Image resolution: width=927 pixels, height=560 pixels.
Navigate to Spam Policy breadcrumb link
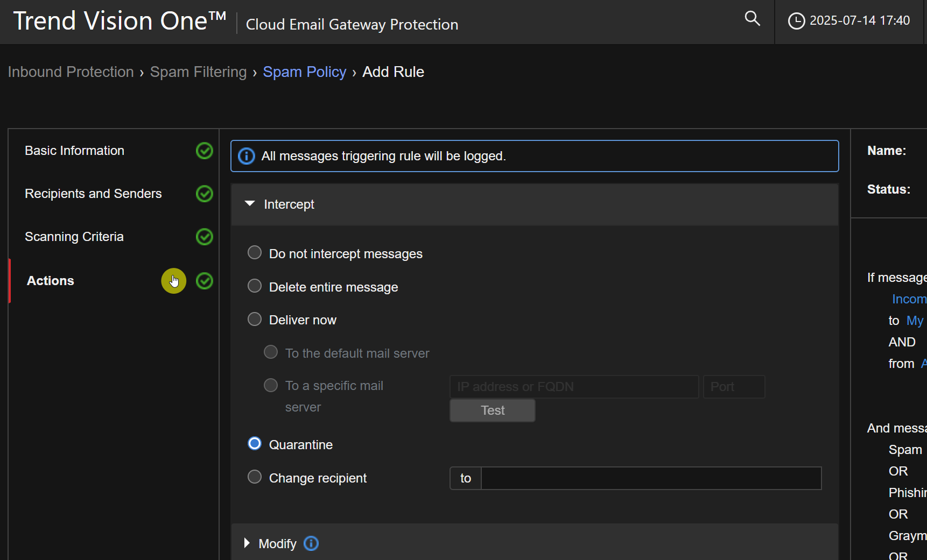304,72
